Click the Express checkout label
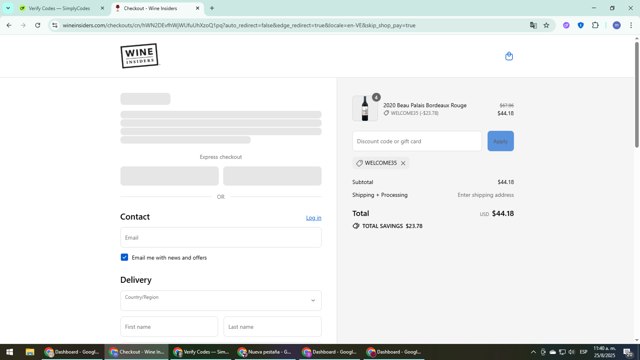Screen dimensions: 640x360 (x=221, y=157)
